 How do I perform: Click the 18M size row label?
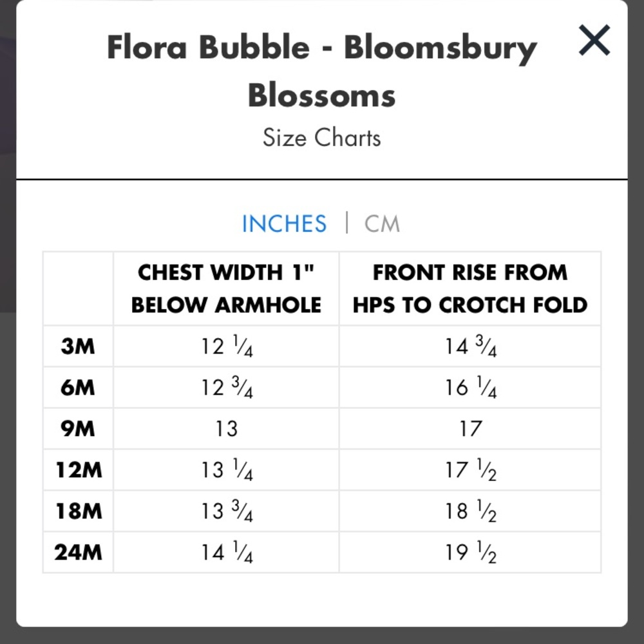click(x=78, y=511)
